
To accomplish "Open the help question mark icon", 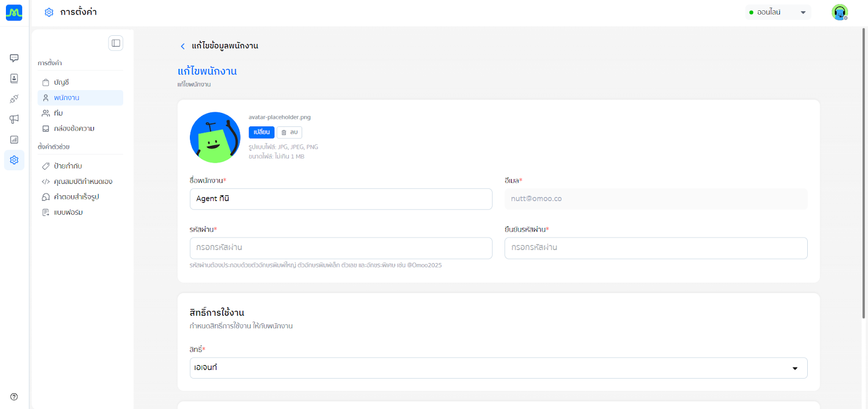I will pyautogui.click(x=14, y=397).
